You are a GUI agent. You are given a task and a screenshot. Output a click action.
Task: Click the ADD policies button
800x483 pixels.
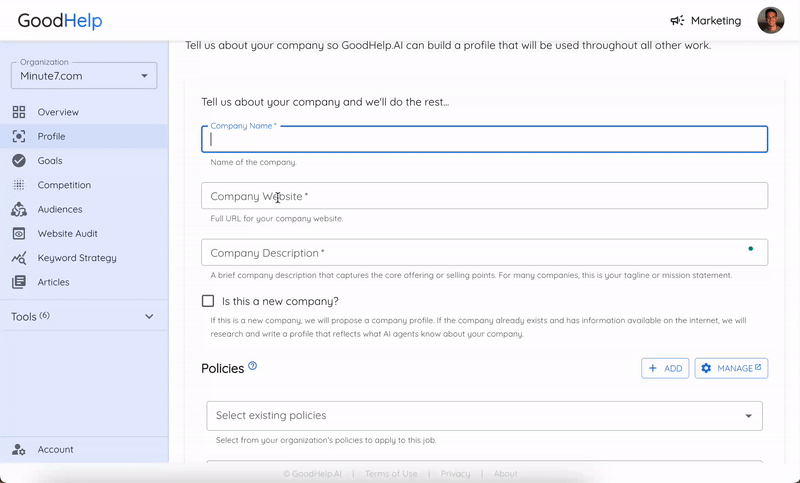click(x=665, y=368)
